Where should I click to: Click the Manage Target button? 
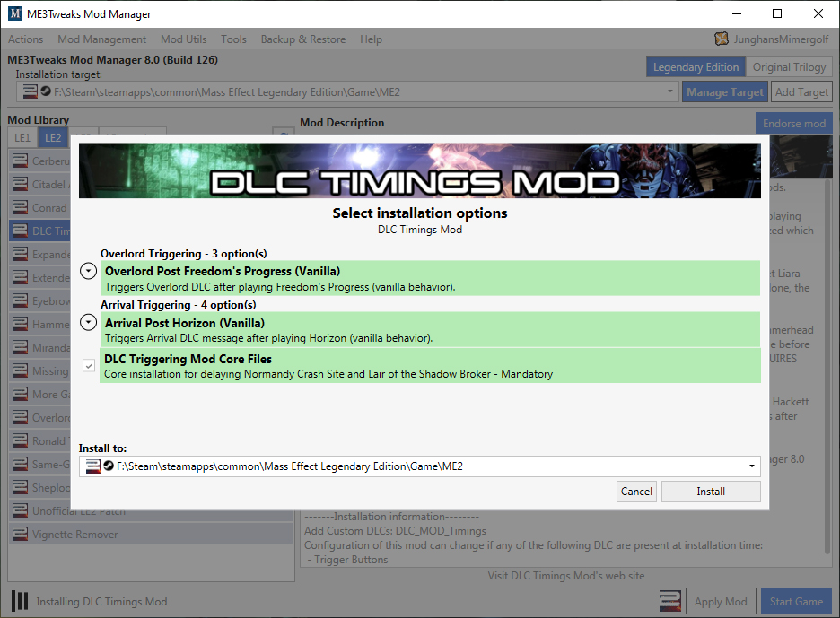click(725, 92)
